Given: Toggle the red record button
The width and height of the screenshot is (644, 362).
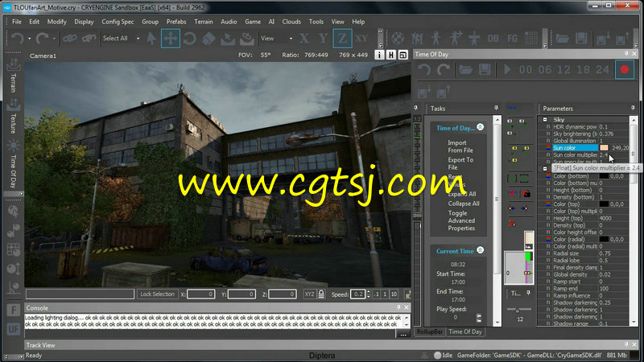Looking at the screenshot, I should [625, 70].
